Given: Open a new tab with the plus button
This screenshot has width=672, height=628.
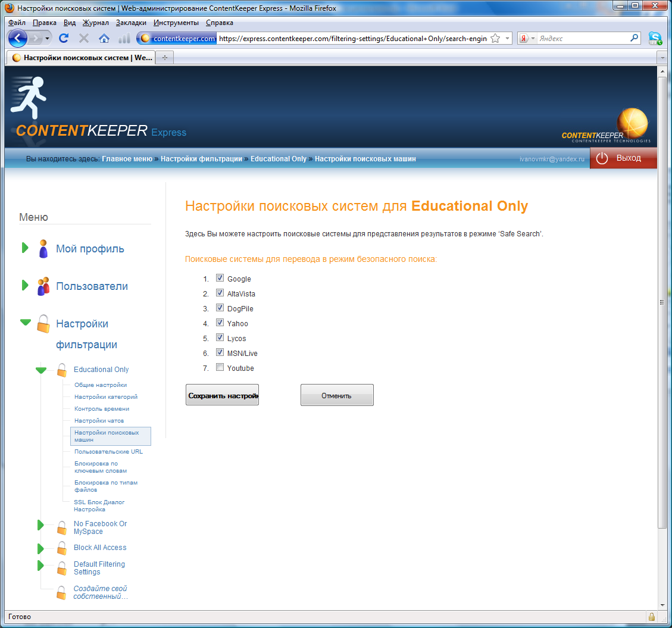Looking at the screenshot, I should point(164,57).
